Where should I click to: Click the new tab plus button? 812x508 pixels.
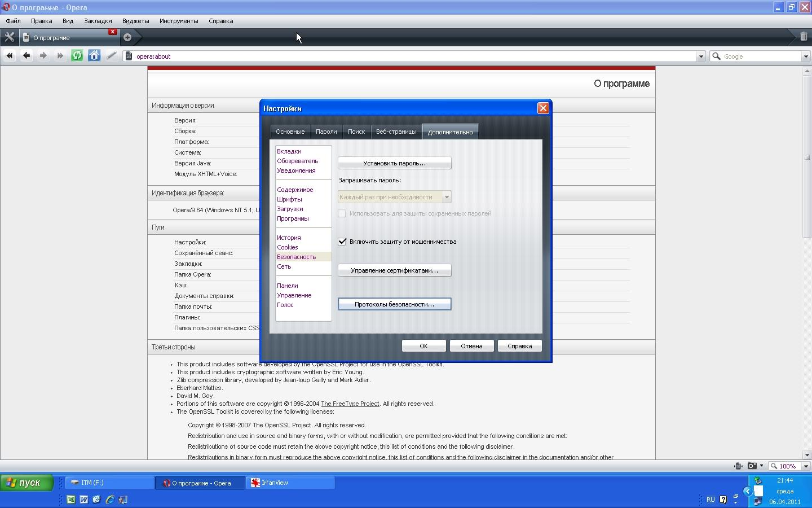(x=127, y=37)
